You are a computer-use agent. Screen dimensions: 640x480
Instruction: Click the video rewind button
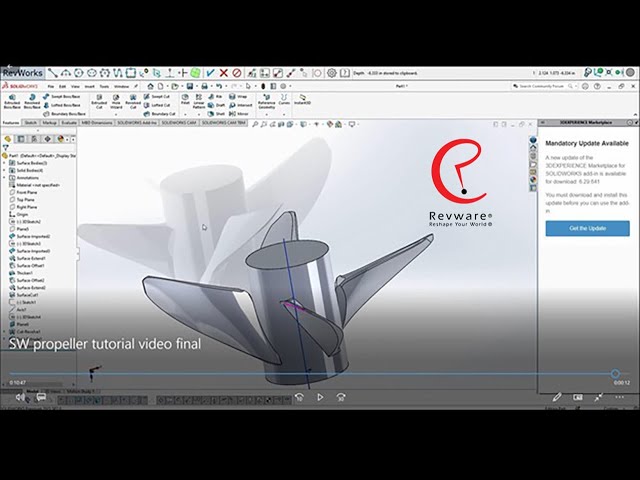point(299,397)
